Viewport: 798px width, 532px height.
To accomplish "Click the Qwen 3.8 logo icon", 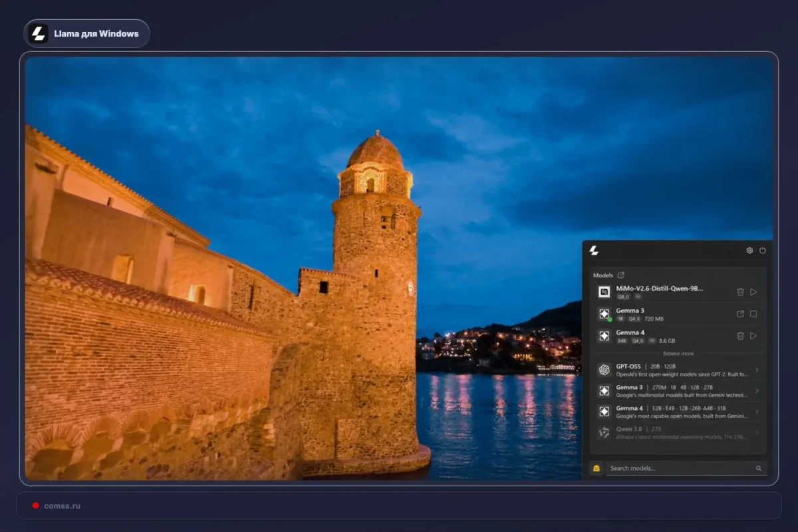I will pyautogui.click(x=604, y=432).
